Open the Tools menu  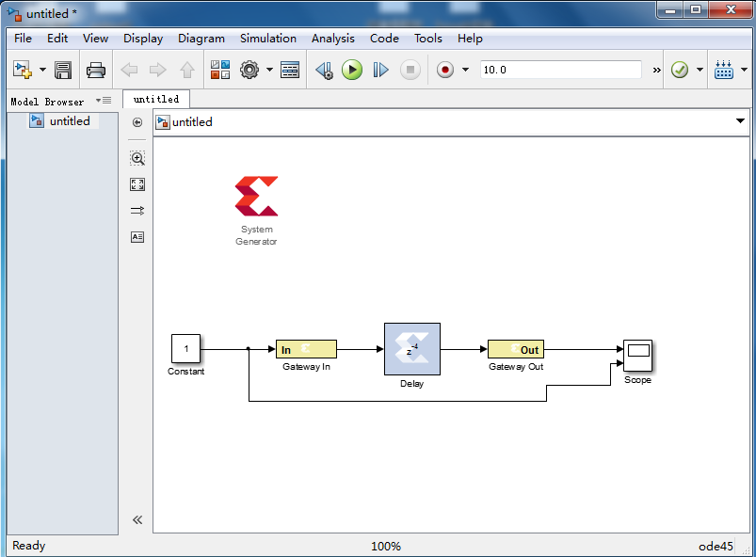[x=428, y=38]
